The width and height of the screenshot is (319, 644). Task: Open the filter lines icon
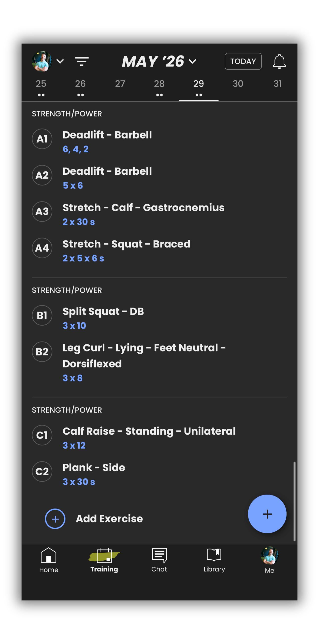pos(82,61)
